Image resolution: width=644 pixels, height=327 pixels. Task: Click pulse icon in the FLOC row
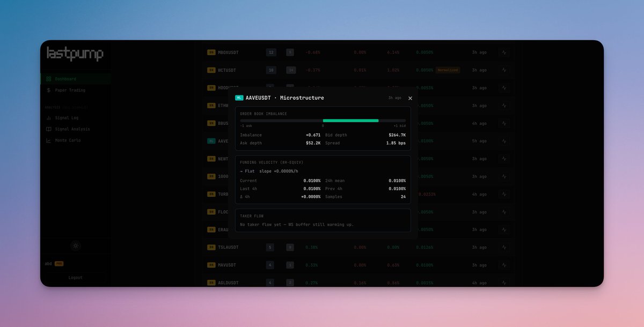pos(504,212)
